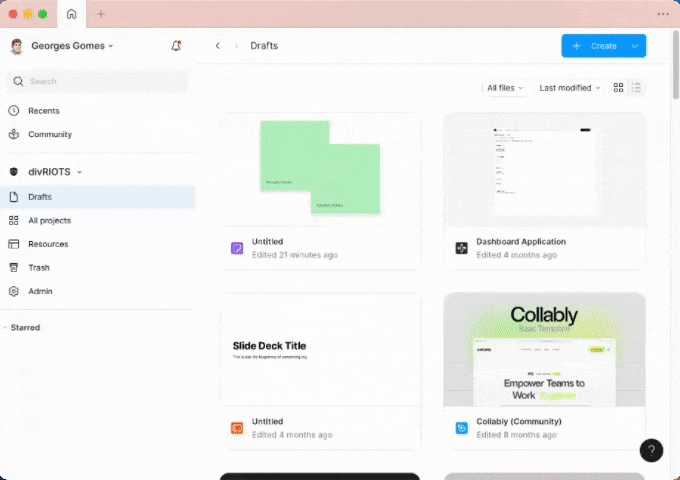Open Community in sidebar
The width and height of the screenshot is (680, 480).
[x=50, y=134]
